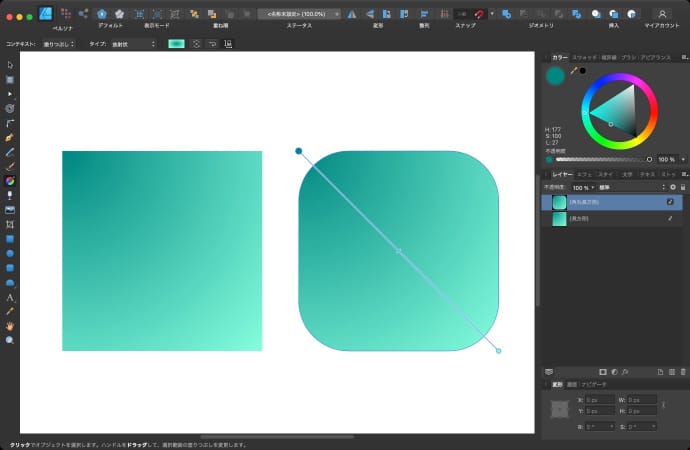The image size is (690, 450).
Task: Select the View hand tool
Action: tap(10, 326)
